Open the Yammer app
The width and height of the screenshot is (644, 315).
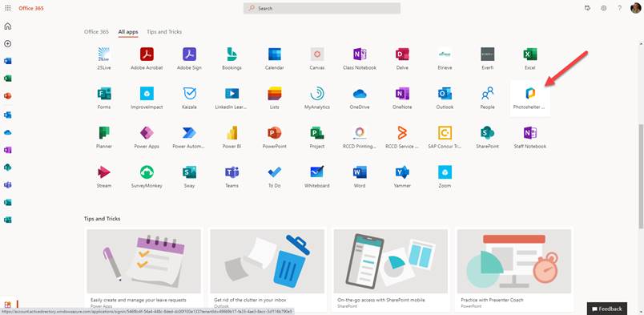pyautogui.click(x=402, y=177)
